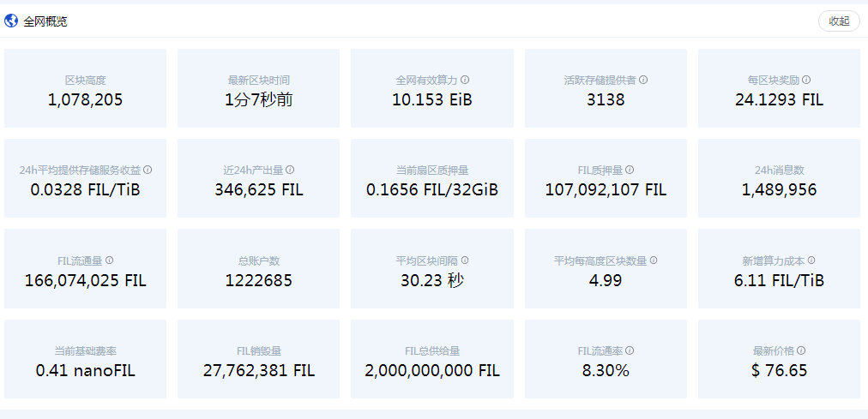
Task: Click the globe icon beside 全网概览
Action: pos(11,21)
